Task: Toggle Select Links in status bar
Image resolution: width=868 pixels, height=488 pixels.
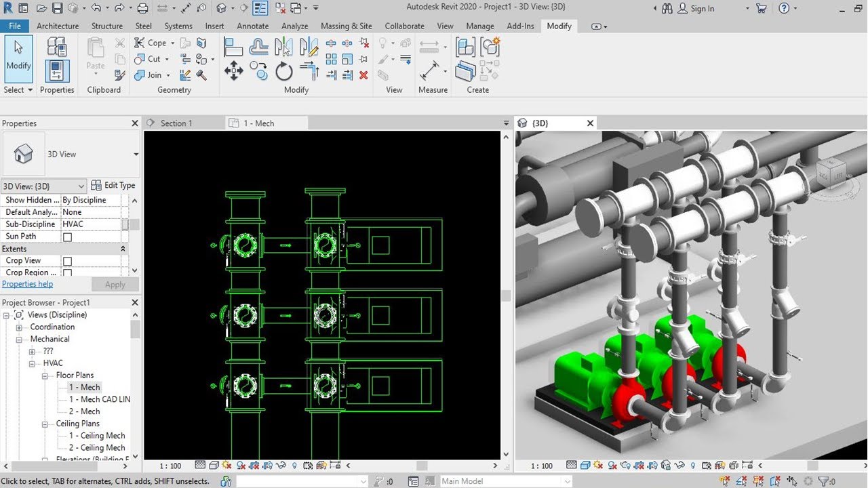Action: pos(726,481)
